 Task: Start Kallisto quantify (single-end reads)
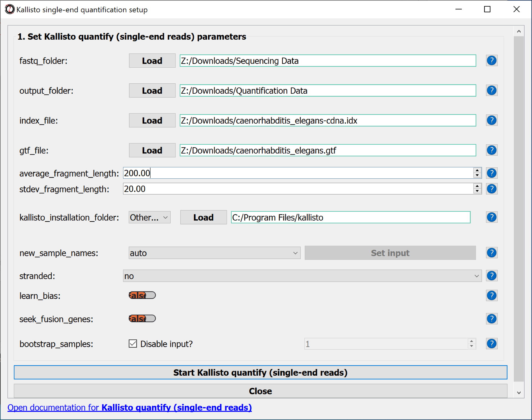tap(260, 373)
